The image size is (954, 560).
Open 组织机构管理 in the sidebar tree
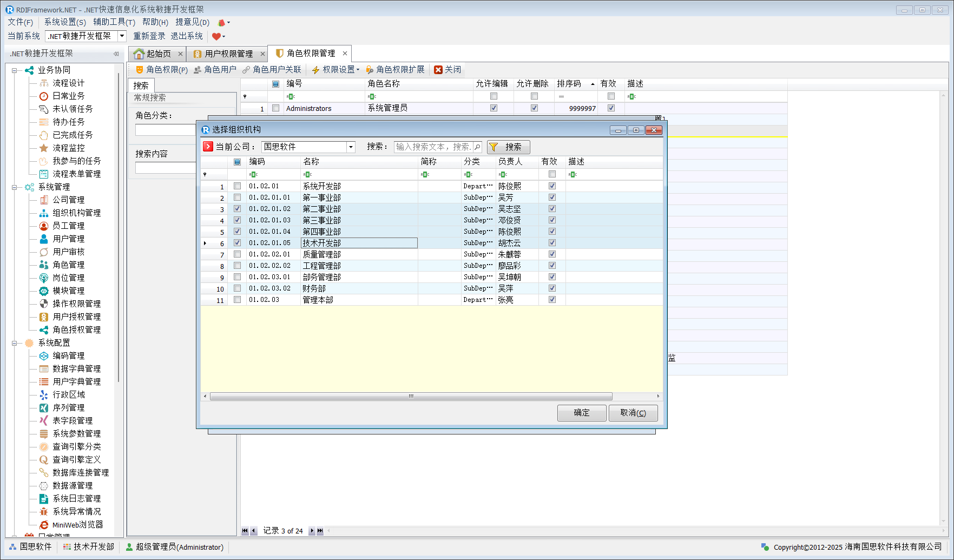click(x=76, y=213)
